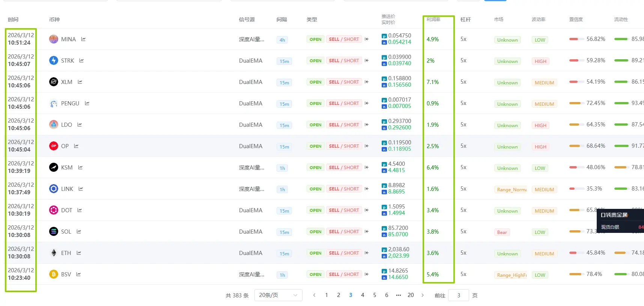Click the 波动率 column header
This screenshot has width=644, height=306.
point(539,19)
